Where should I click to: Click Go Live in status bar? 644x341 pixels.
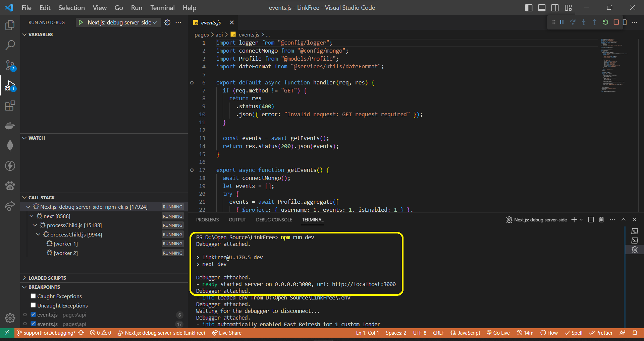(x=498, y=333)
